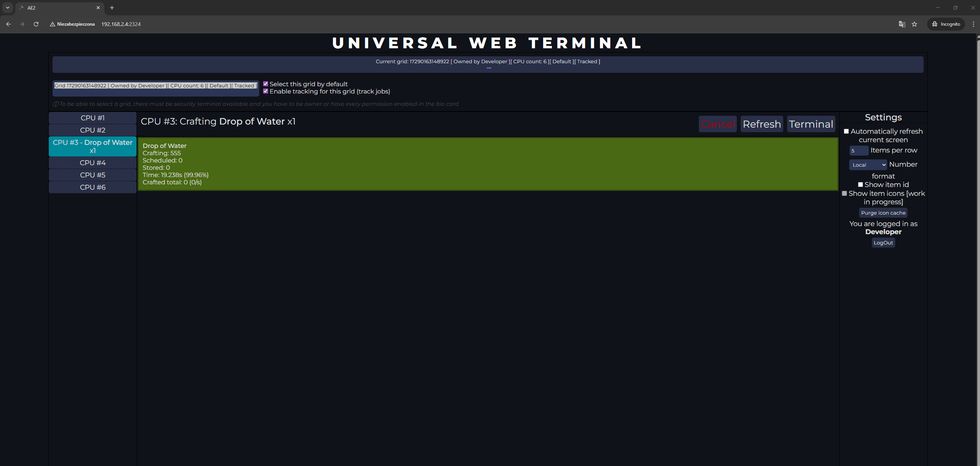Screen dimensions: 980x466
Task: Disable tracking for this grid checkbox
Action: click(265, 91)
